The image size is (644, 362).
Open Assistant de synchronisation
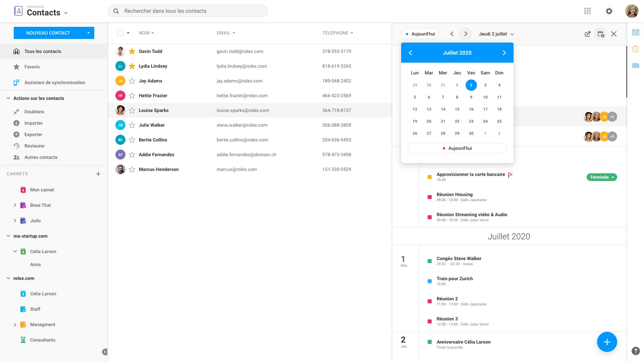pyautogui.click(x=55, y=82)
